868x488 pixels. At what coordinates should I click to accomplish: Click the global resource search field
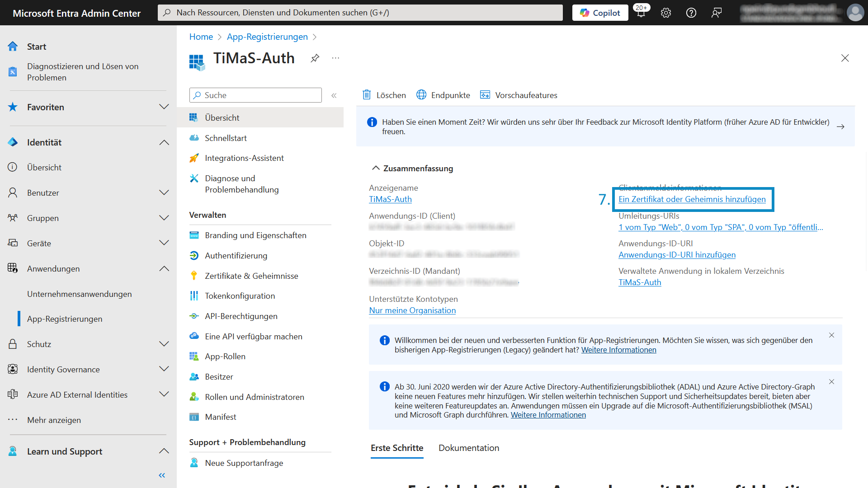tap(360, 13)
